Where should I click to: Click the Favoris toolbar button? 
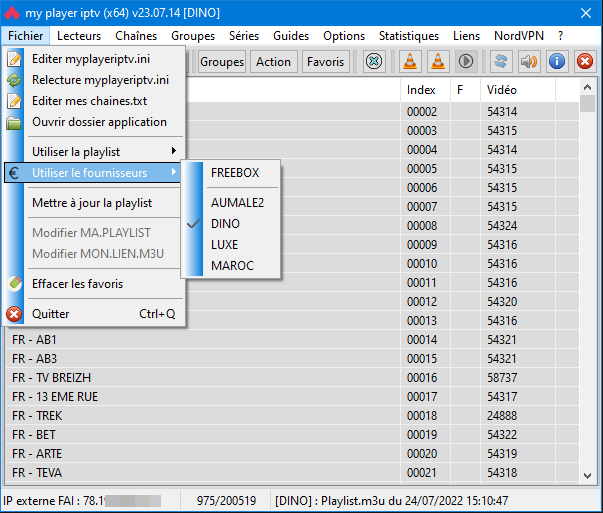(325, 62)
